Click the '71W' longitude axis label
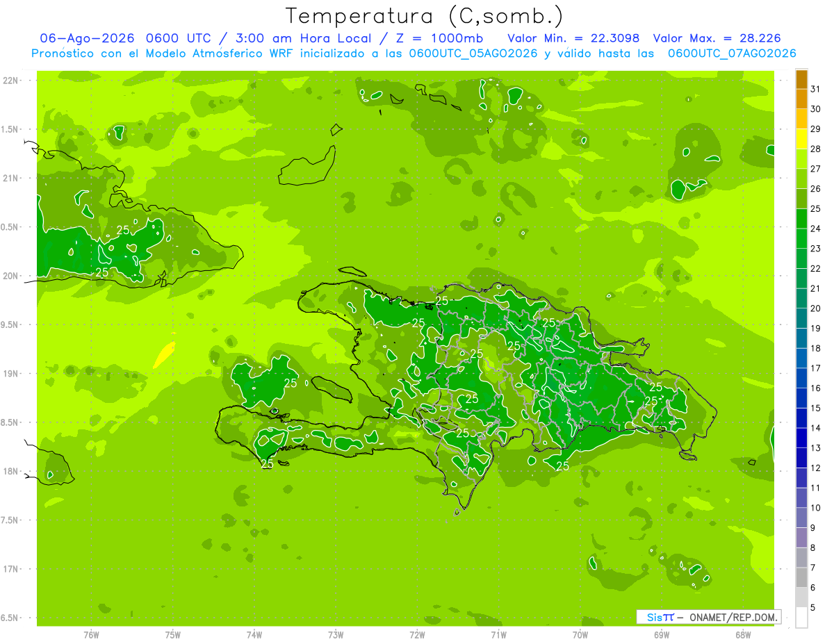834x644 pixels. click(x=498, y=634)
